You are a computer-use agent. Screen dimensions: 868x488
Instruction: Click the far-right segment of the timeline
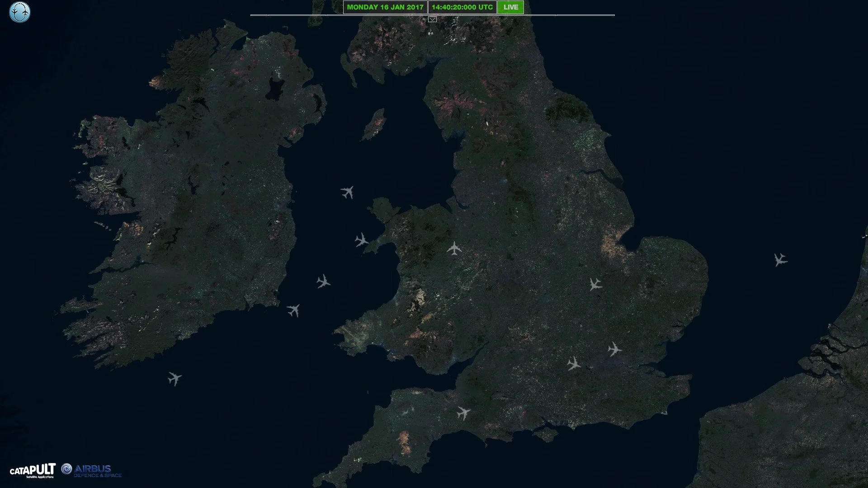(585, 15)
